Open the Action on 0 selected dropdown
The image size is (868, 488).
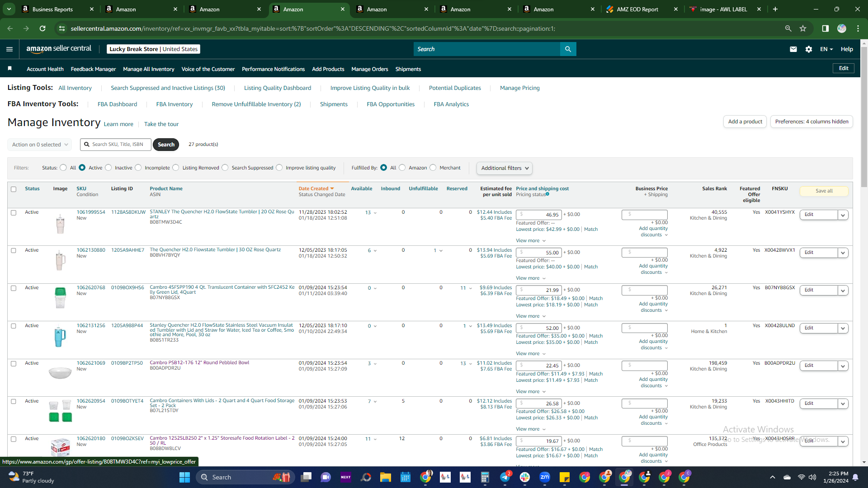coord(40,145)
